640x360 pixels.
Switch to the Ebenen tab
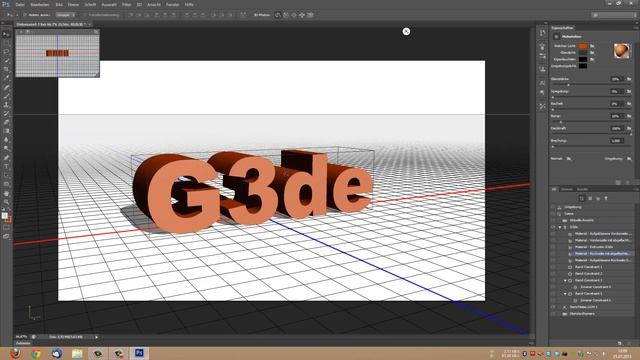coord(567,189)
